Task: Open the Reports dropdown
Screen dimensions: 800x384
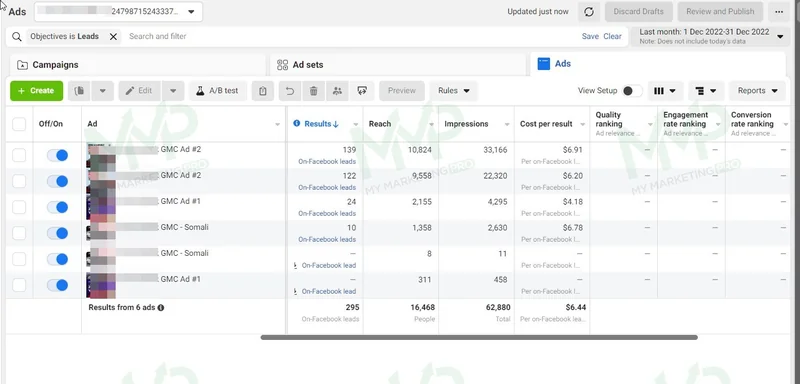Action: coord(757,91)
